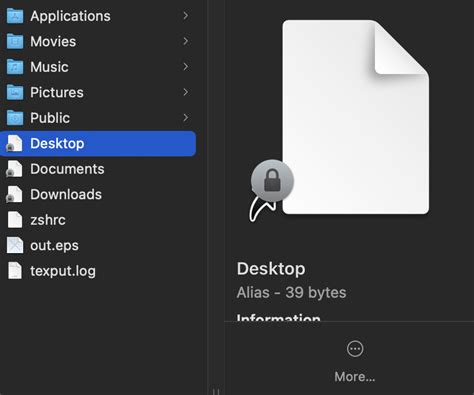Click the column resize handle at bottom
This screenshot has width=474, height=395.
pos(216,391)
